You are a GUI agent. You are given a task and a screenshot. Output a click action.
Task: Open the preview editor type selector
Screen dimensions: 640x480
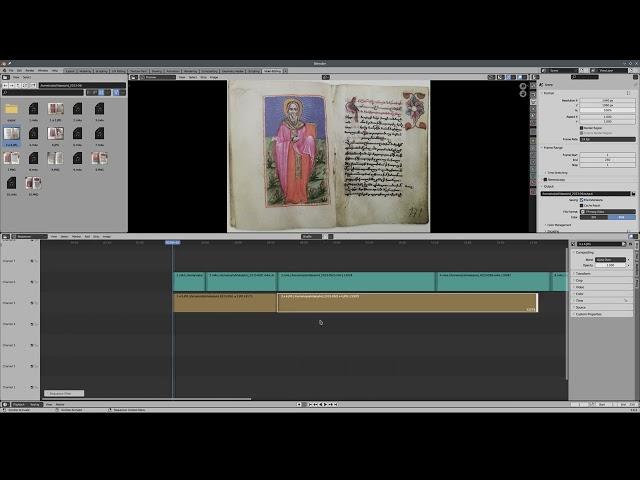click(134, 77)
